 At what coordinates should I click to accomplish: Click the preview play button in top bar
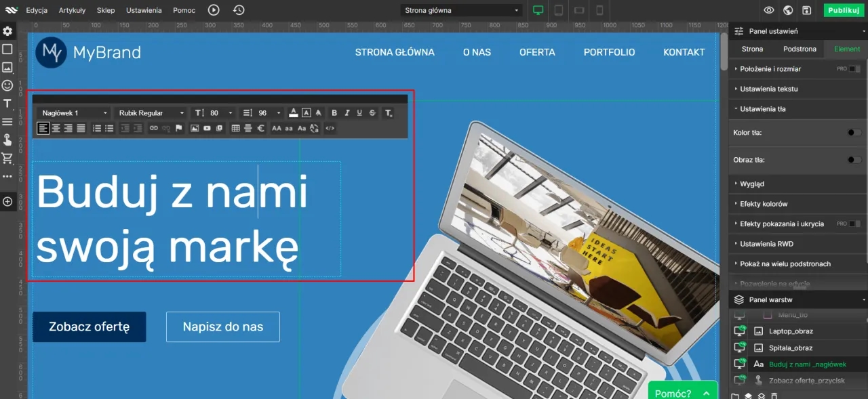[x=214, y=10]
